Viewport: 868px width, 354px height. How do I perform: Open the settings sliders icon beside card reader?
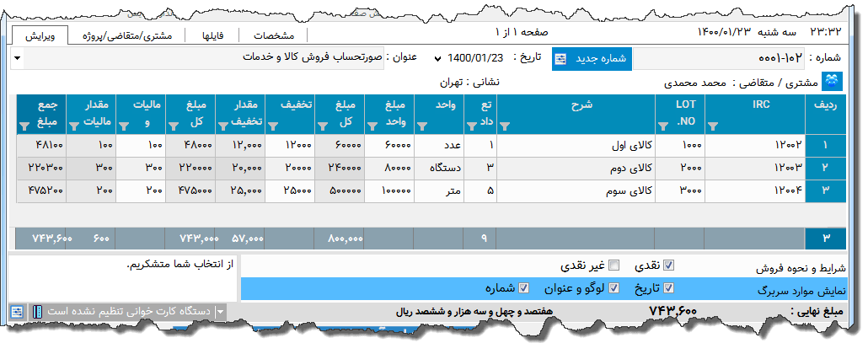17,312
